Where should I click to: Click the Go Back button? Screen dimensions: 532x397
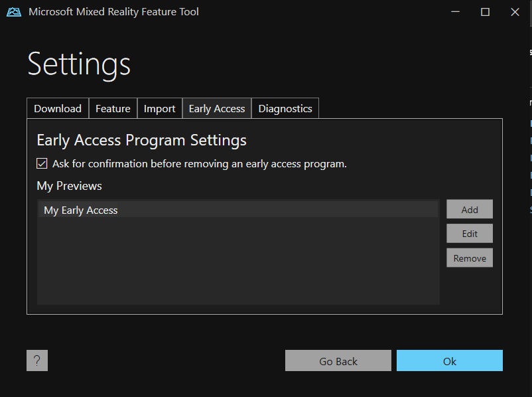pyautogui.click(x=338, y=360)
